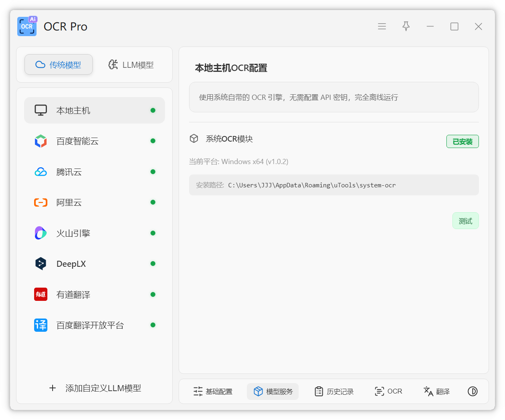Open the hamburger menu in title bar
The image size is (505, 420).
382,26
